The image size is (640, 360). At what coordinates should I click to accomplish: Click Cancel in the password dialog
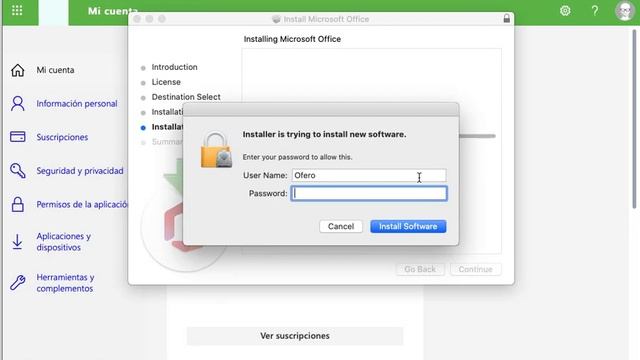341,227
